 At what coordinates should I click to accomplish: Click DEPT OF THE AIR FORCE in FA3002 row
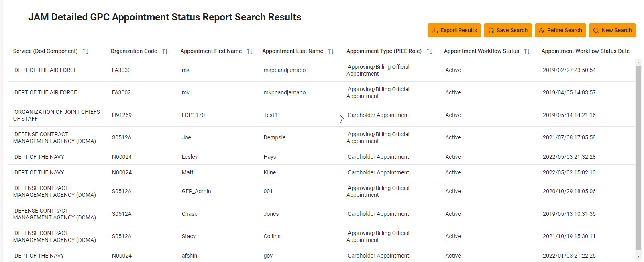(46, 92)
